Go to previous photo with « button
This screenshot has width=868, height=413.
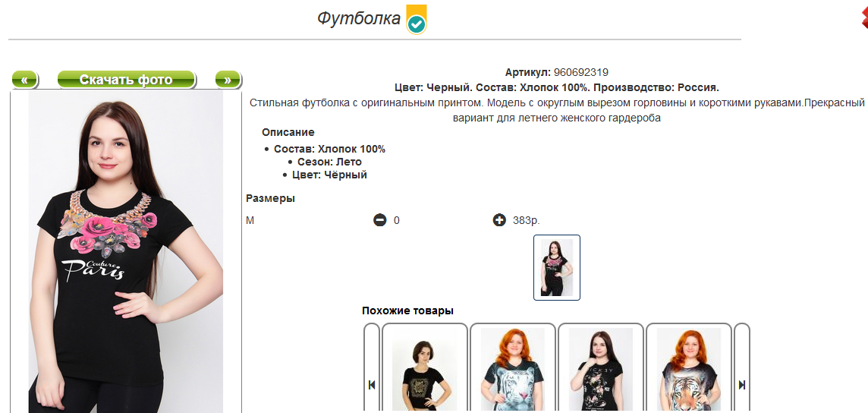point(25,80)
